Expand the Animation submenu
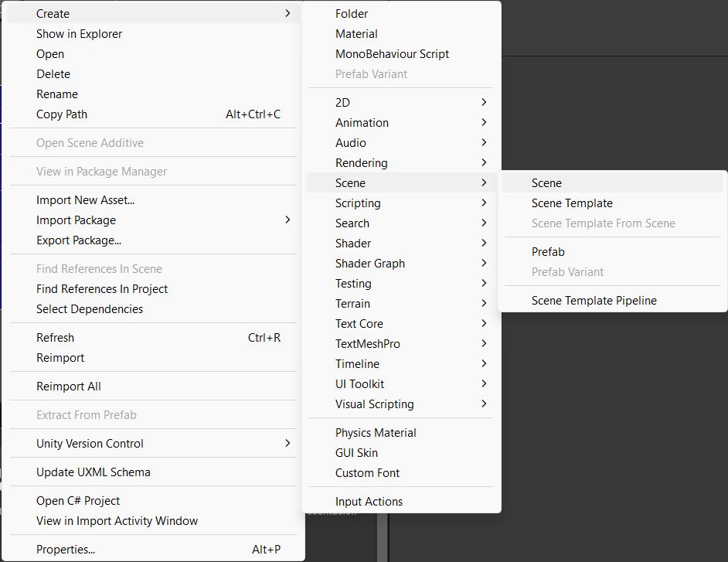 point(401,123)
